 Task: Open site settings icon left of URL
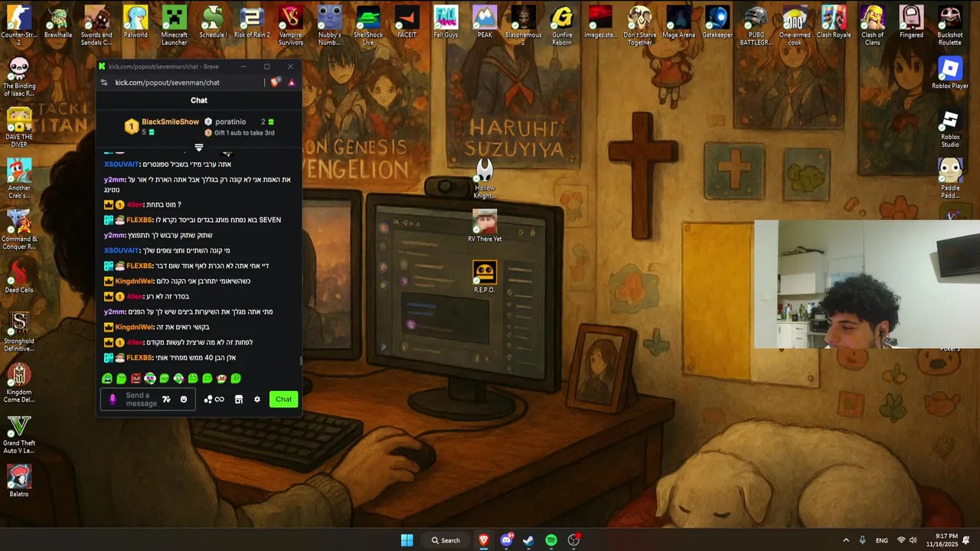[105, 82]
